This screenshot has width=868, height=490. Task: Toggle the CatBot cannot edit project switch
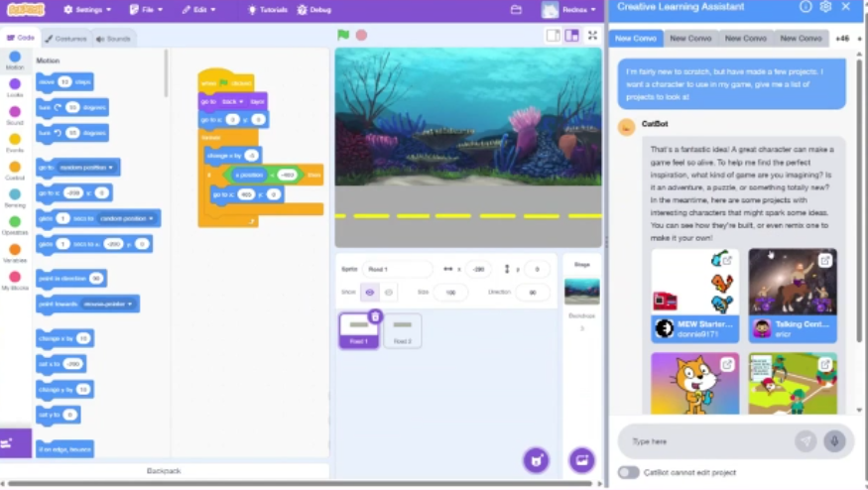tap(628, 472)
